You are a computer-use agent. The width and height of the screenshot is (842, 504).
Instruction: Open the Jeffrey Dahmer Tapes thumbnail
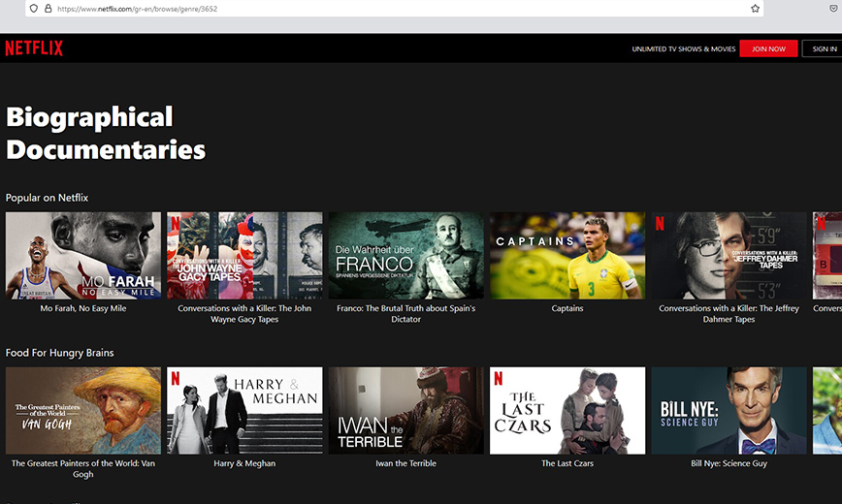coord(729,256)
